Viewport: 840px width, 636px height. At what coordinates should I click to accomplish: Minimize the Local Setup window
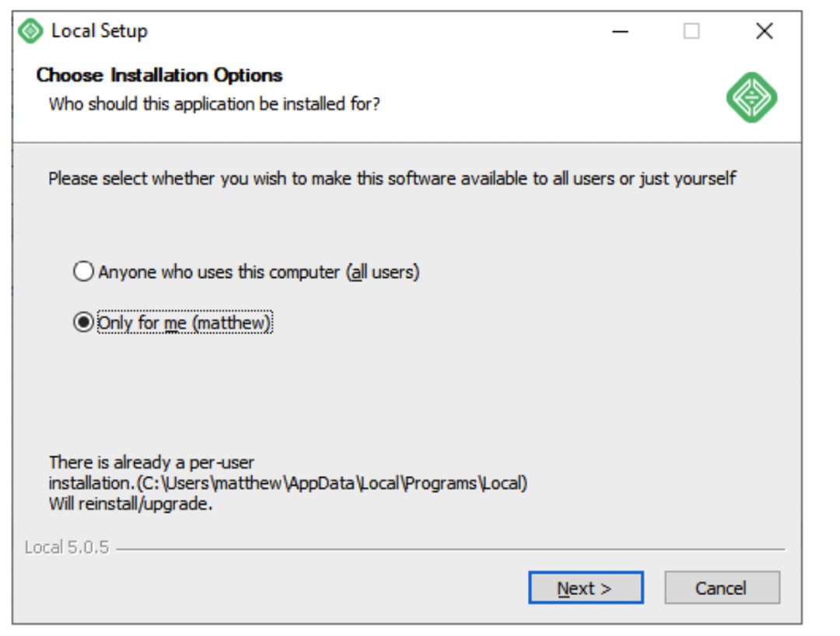pyautogui.click(x=620, y=31)
